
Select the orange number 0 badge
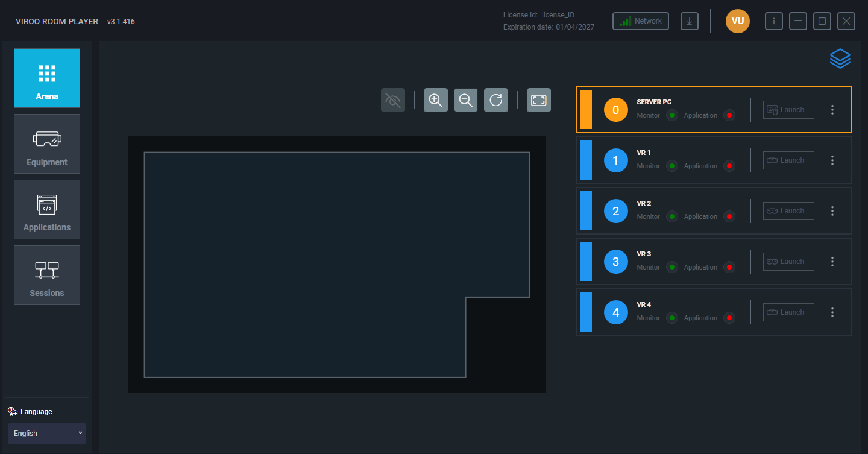click(615, 110)
